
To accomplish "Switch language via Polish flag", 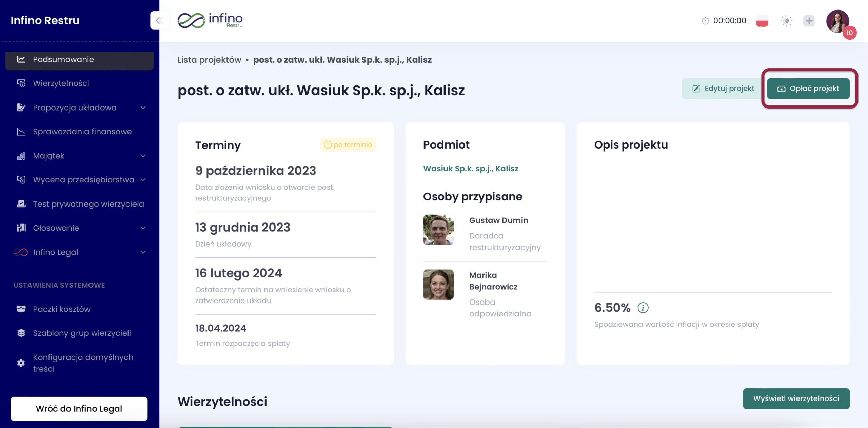I will (762, 21).
